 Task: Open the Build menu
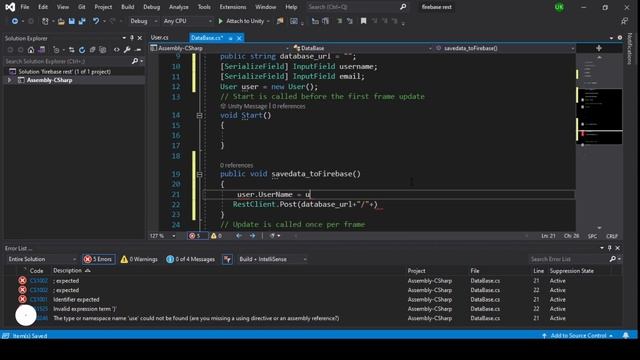[x=127, y=7]
